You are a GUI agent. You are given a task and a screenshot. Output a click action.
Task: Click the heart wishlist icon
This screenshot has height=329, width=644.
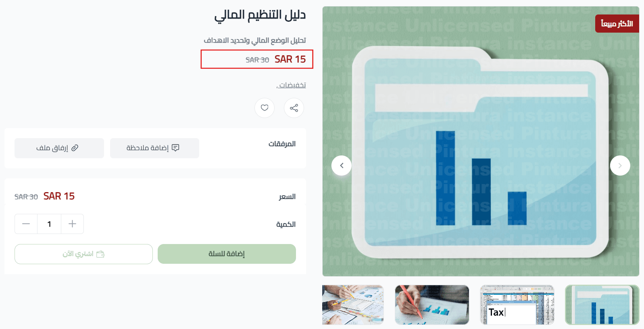pos(265,108)
